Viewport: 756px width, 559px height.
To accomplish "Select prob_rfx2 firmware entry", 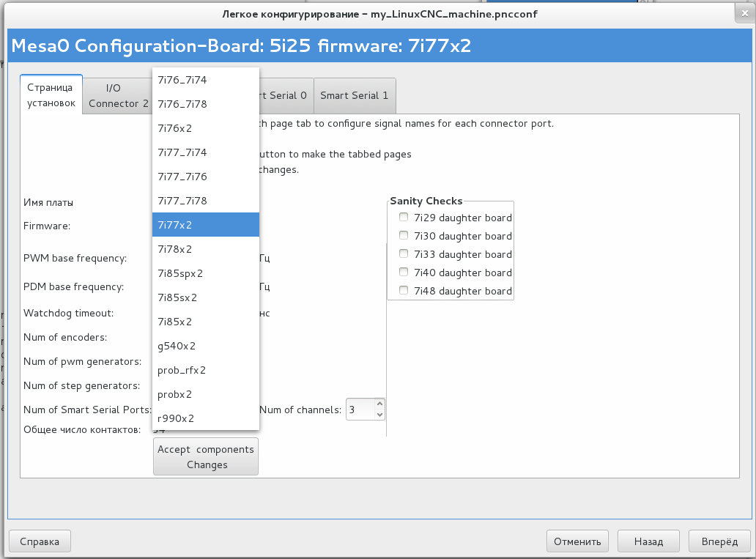I will (206, 370).
